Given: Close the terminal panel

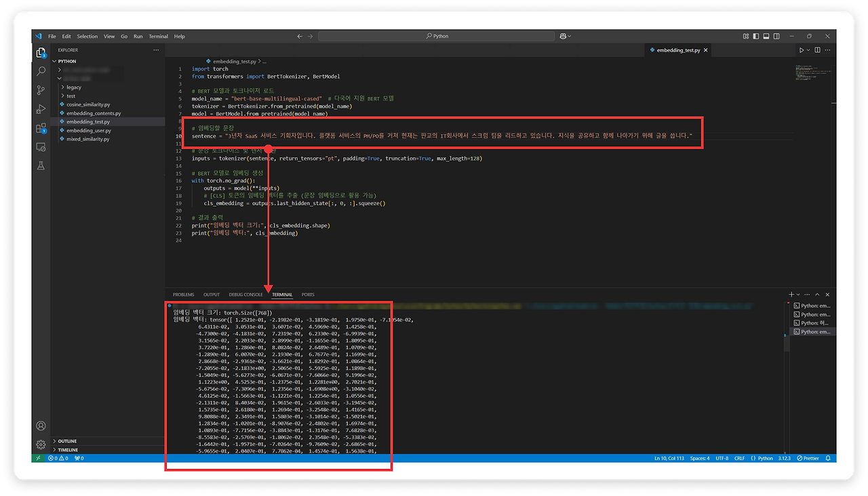Looking at the screenshot, I should coord(827,295).
